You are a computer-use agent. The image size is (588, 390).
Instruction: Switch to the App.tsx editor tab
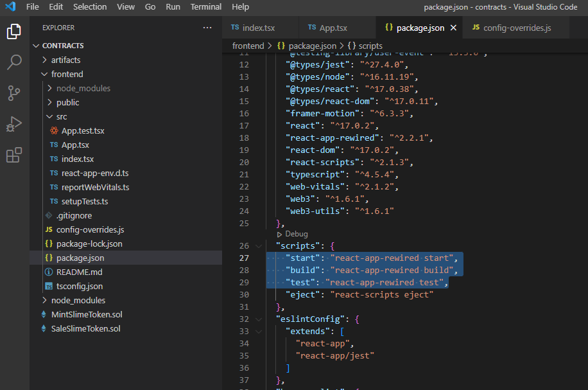tap(337, 28)
